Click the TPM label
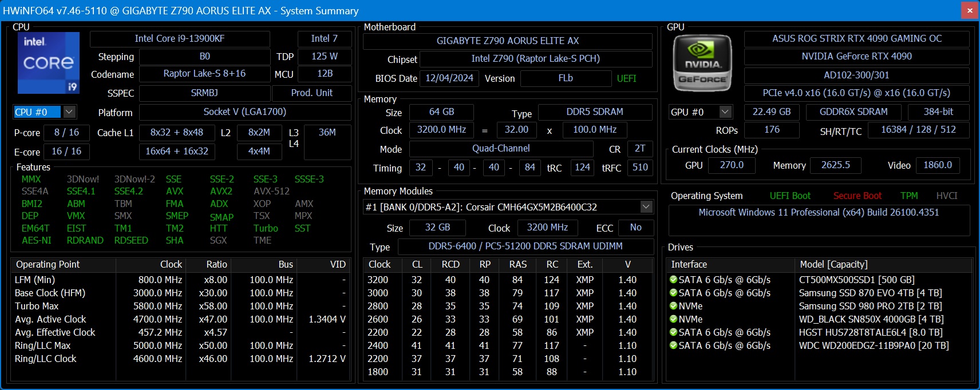This screenshot has width=980, height=390. click(x=909, y=196)
